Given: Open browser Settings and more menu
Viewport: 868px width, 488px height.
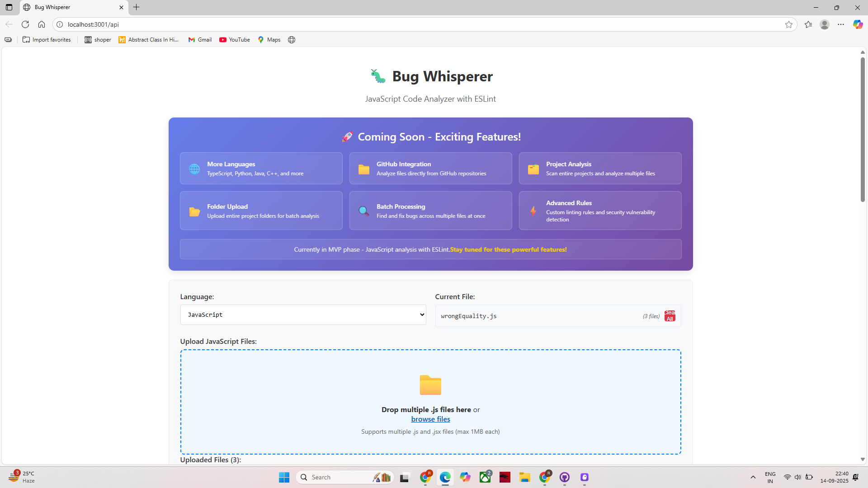Looking at the screenshot, I should [x=841, y=24].
